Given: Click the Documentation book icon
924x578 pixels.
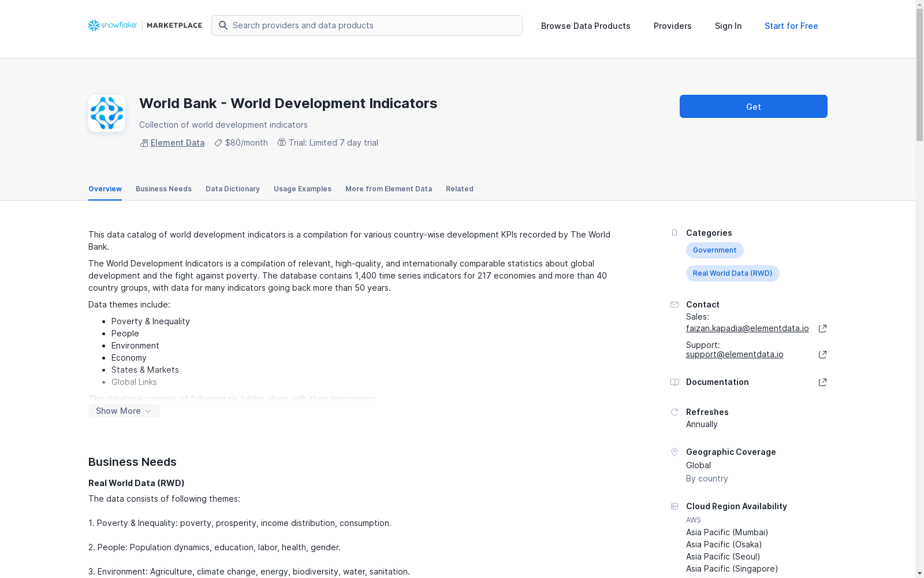Looking at the screenshot, I should [675, 382].
